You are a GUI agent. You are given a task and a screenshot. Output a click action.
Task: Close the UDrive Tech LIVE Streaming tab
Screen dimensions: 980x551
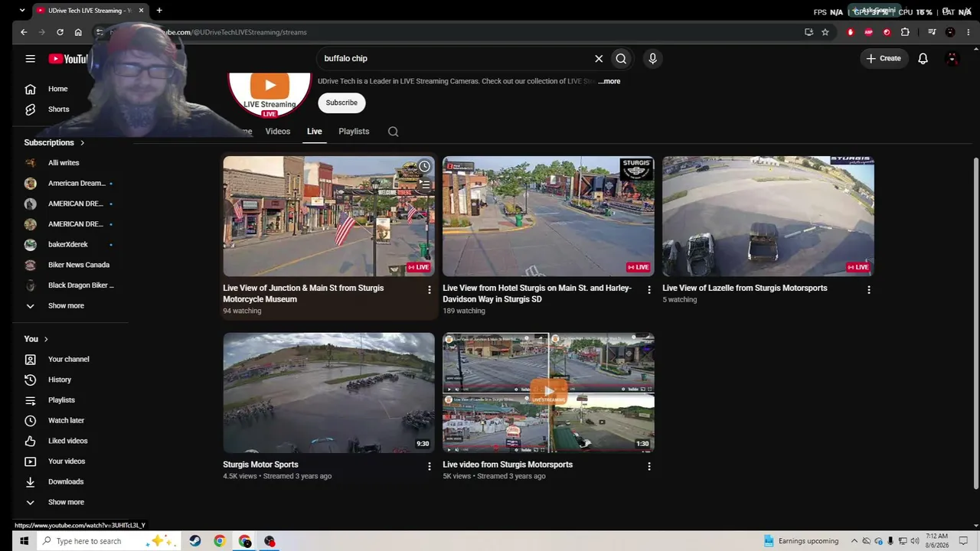click(x=141, y=11)
